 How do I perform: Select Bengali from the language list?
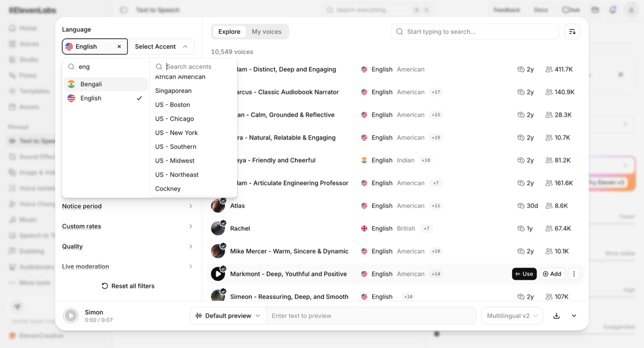click(x=106, y=84)
